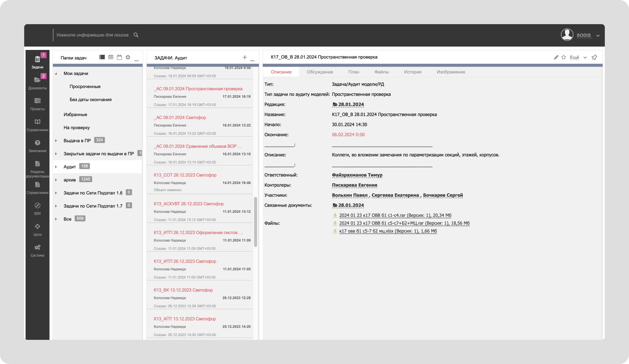Open Разделы документации in the sidebar
Screen dimensions: 629x364
[x=37, y=169]
